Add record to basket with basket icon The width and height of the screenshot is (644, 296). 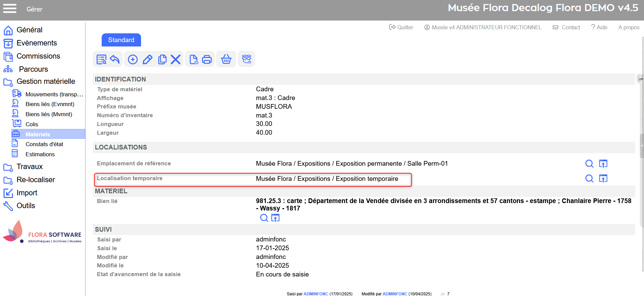coord(226,60)
